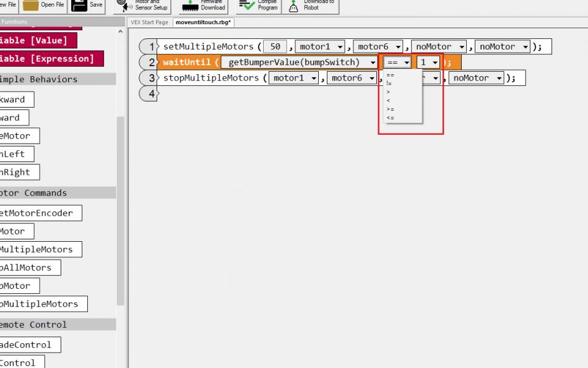Screen dimensions: 588x368
Task: Click the Functions panel scrollbar thumb
Action: coord(120,211)
